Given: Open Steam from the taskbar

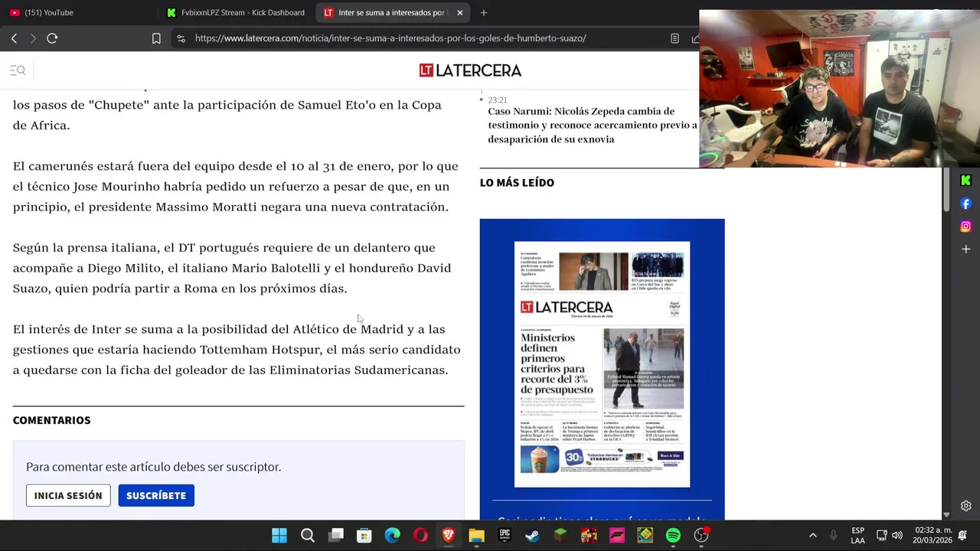Looking at the screenshot, I should (x=532, y=536).
